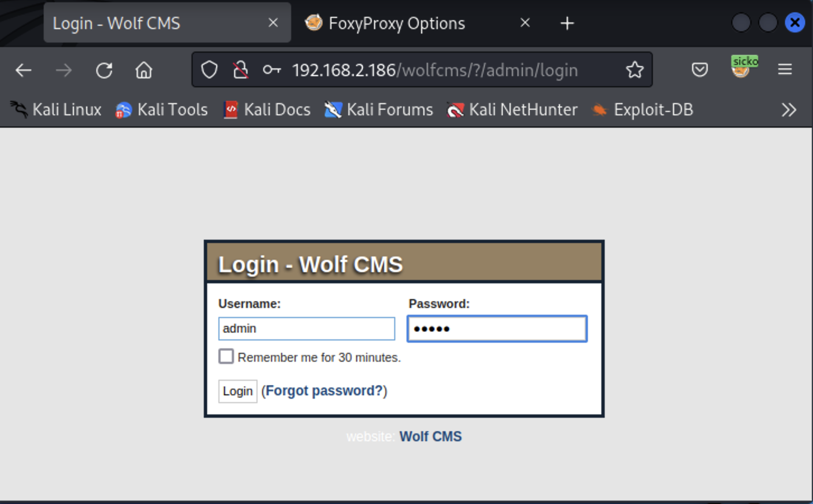The width and height of the screenshot is (813, 504).
Task: Click the insecure connection padlock icon
Action: coord(241,70)
